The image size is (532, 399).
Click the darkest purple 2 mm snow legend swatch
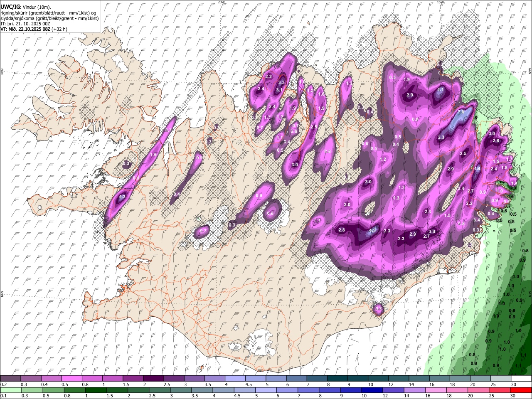[153, 379]
